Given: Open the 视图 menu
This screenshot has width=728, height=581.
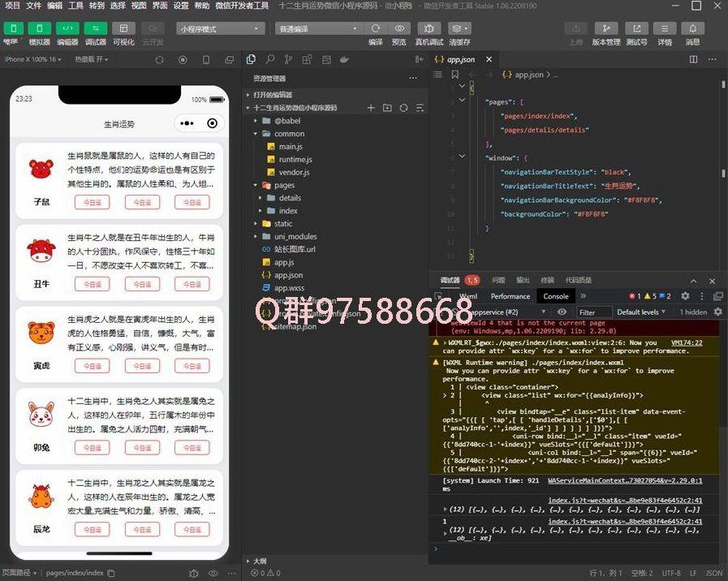Looking at the screenshot, I should 139,6.
